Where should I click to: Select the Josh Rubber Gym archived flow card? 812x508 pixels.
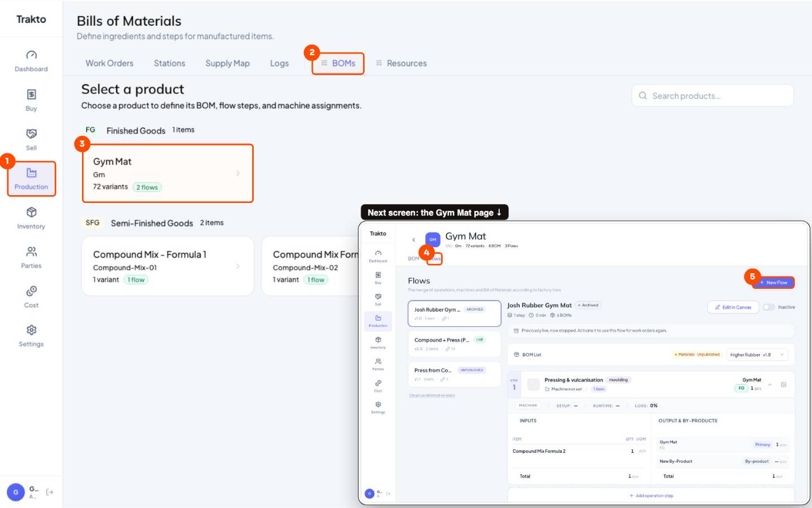click(455, 313)
